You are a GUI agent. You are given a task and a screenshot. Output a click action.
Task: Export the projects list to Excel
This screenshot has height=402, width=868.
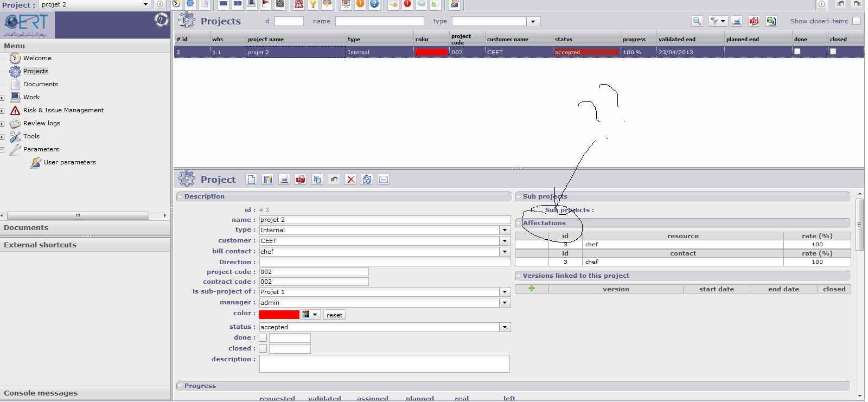pyautogui.click(x=771, y=21)
